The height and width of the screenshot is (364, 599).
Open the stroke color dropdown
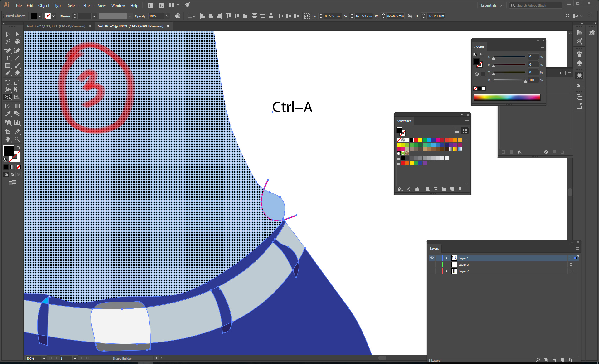click(54, 16)
